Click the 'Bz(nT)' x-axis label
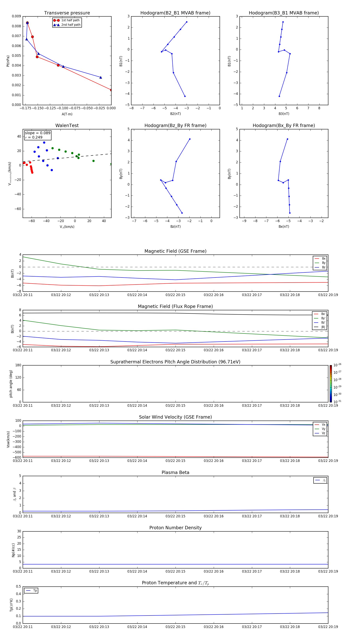 [x=175, y=227]
